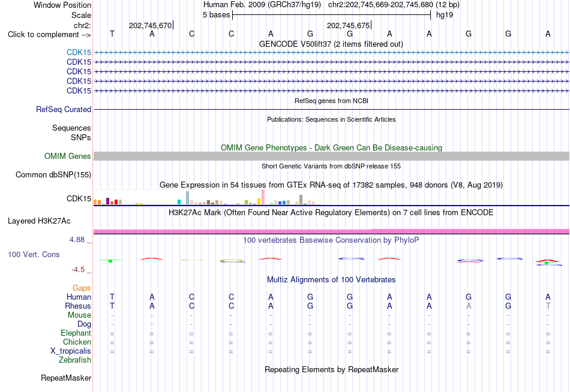The image size is (570, 392).
Task: Open the OMIM Gene Phenotypes track title
Action: click(x=331, y=147)
